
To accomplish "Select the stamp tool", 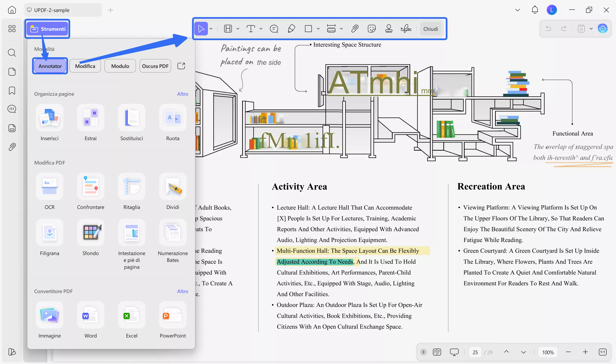I will click(389, 29).
